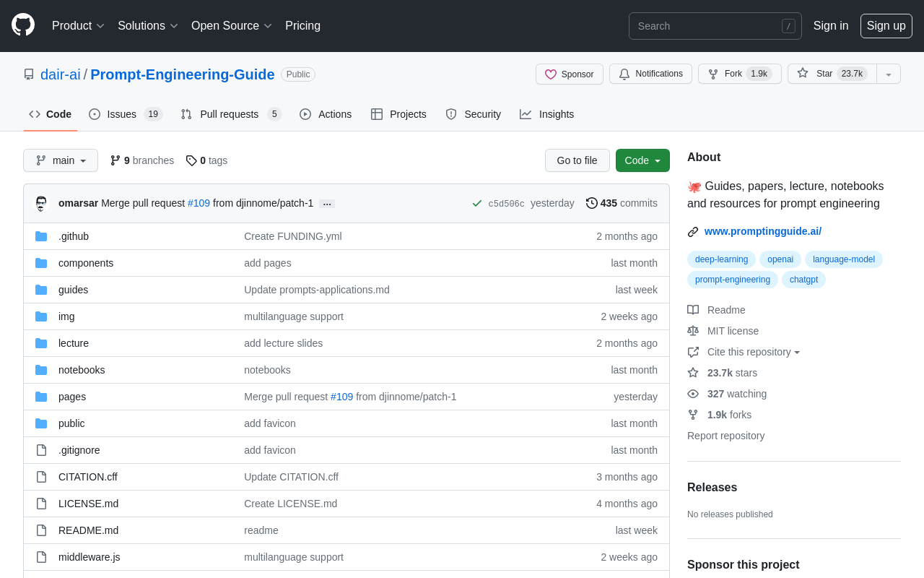Switch to the Code tab
Screen dimensions: 924x578
coord(51,114)
